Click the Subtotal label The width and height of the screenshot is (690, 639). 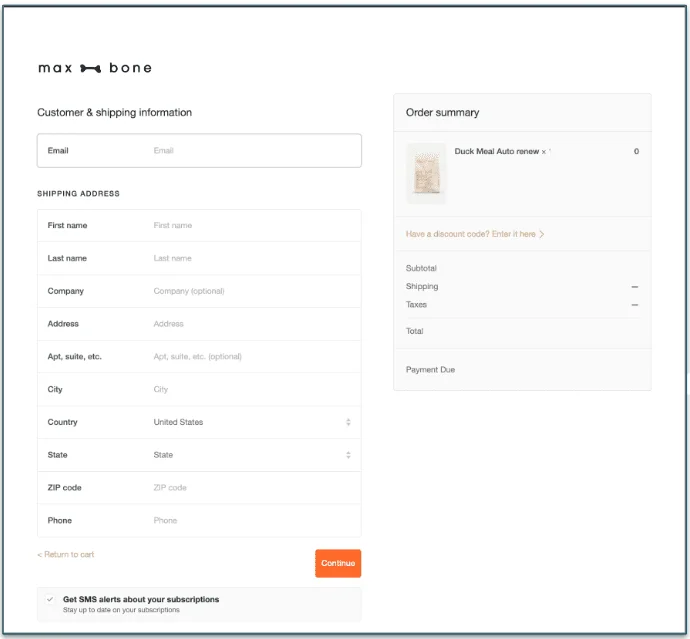[421, 268]
